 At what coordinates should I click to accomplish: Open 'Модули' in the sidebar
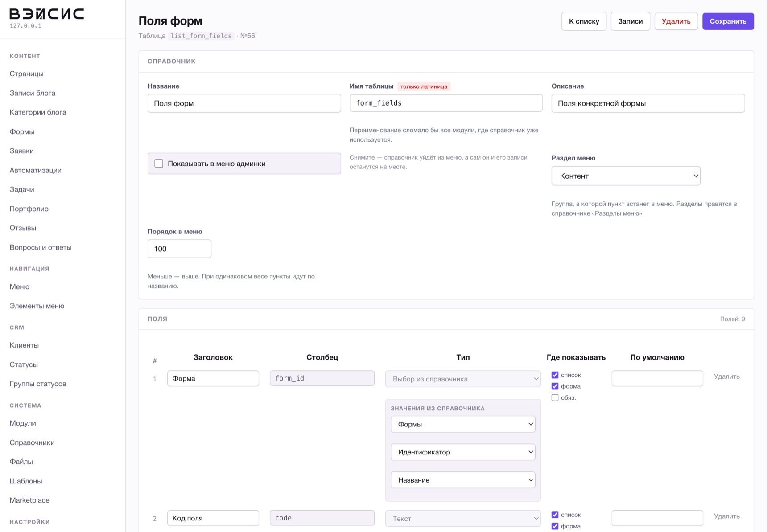(23, 423)
